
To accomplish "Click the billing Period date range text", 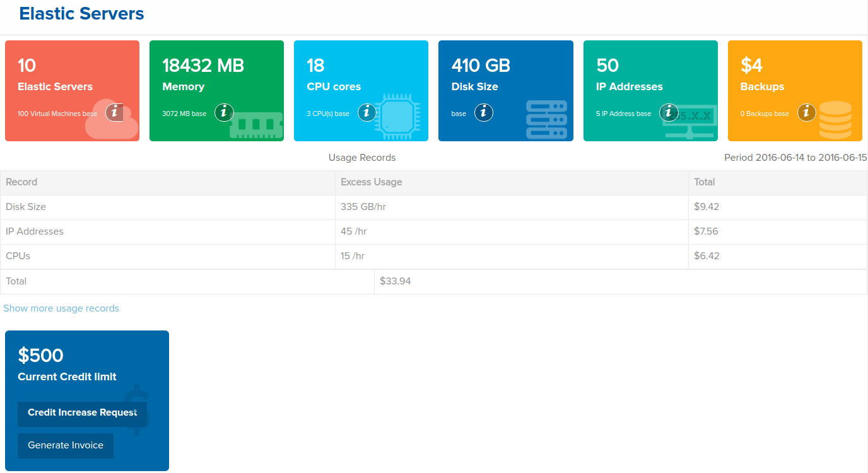I will (x=795, y=157).
